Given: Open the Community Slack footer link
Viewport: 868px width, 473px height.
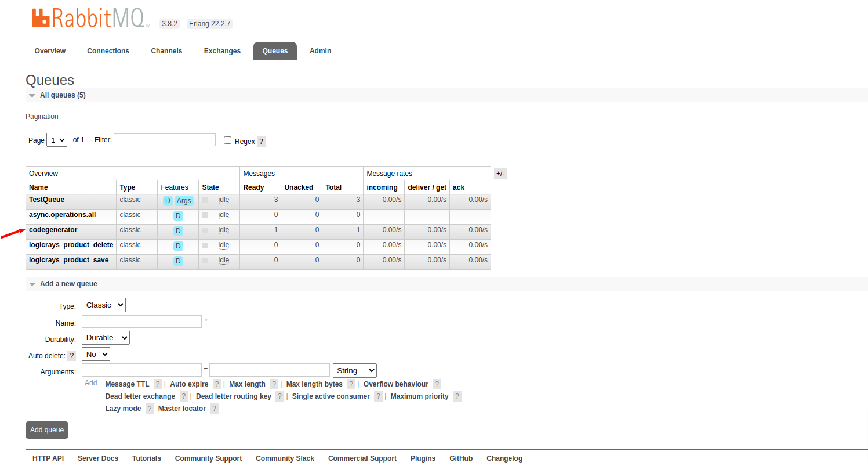Looking at the screenshot, I should (285, 458).
